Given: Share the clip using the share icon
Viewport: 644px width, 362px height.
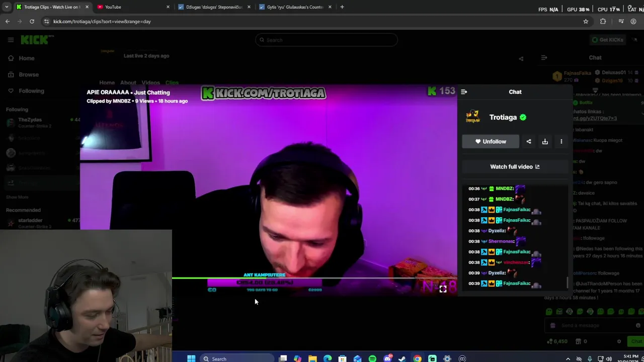Looking at the screenshot, I should pos(529,142).
